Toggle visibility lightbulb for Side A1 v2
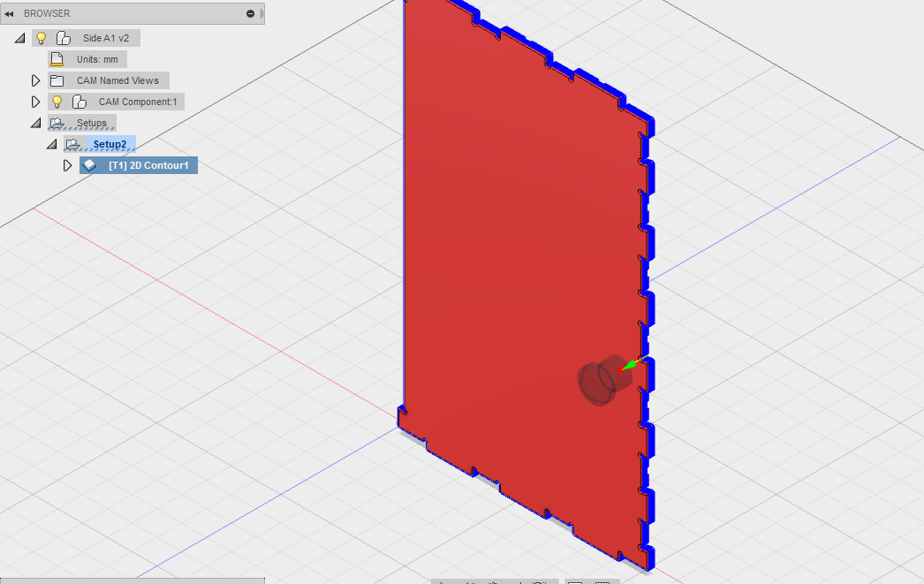 coord(42,38)
